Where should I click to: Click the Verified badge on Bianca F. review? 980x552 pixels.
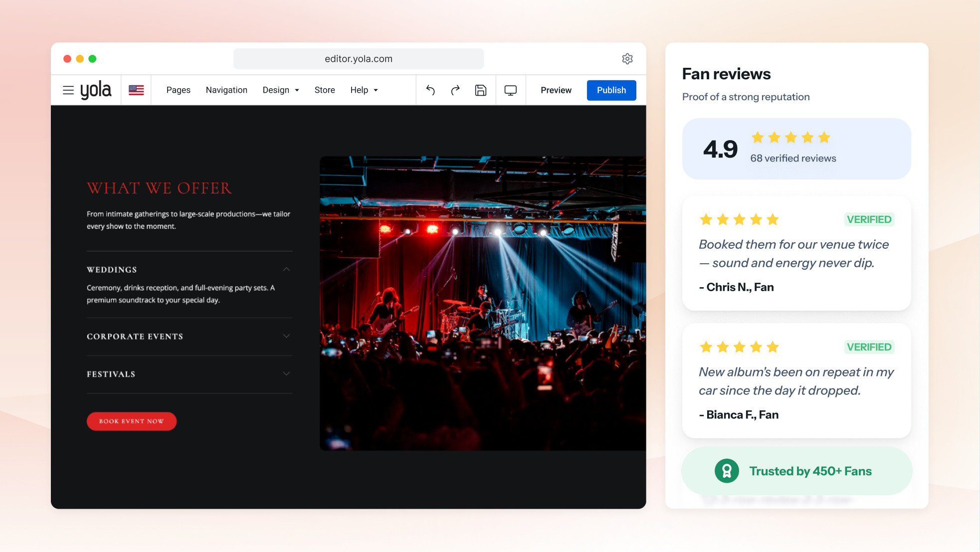869,347
